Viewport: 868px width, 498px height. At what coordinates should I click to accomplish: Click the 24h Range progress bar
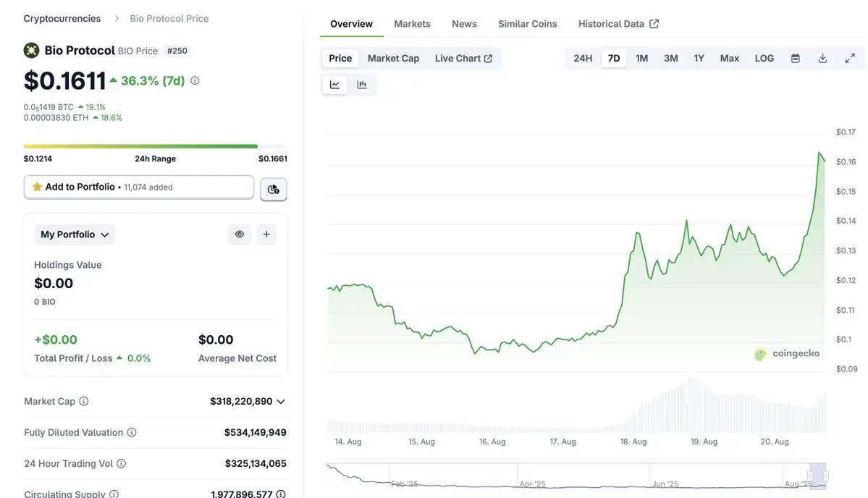tap(156, 146)
